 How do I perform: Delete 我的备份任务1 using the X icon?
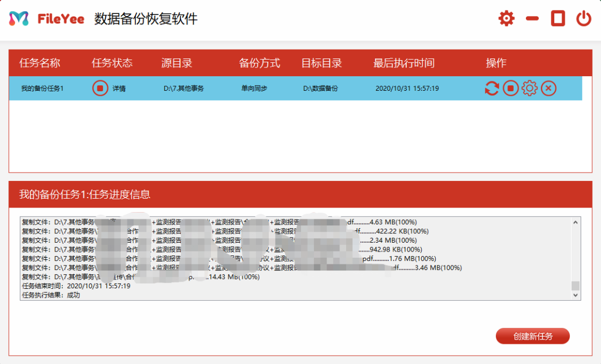[549, 88]
